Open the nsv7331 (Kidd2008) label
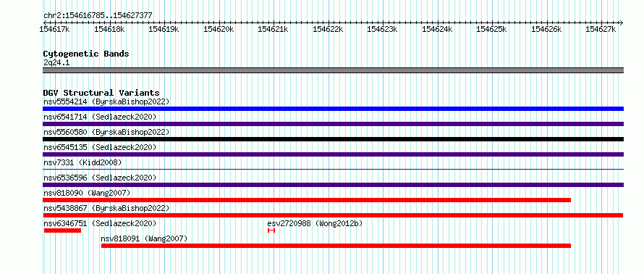 coord(82,162)
